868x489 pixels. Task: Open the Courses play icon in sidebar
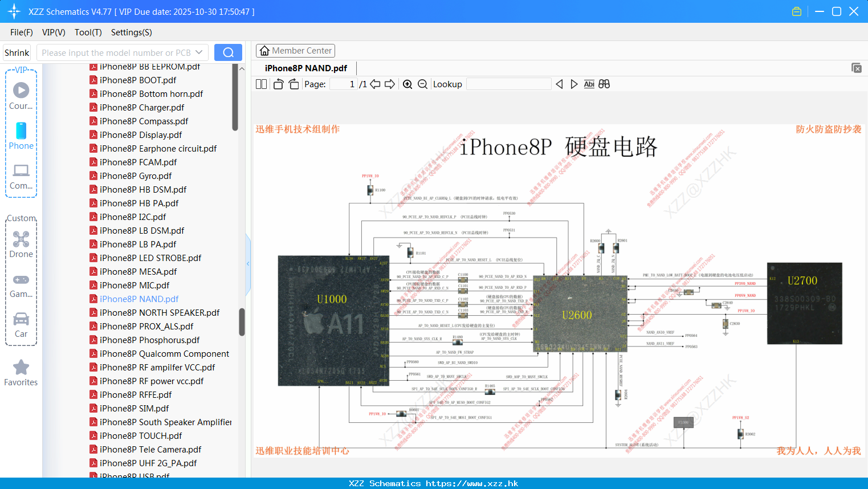pos(21,90)
